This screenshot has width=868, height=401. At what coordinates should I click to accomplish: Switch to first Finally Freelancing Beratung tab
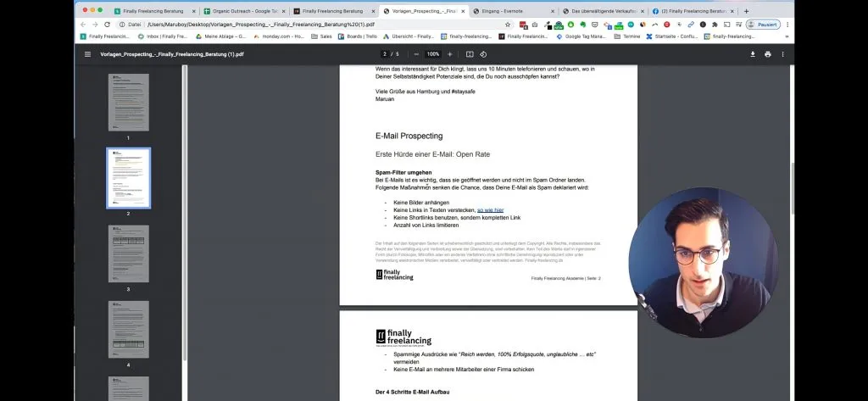(154, 11)
